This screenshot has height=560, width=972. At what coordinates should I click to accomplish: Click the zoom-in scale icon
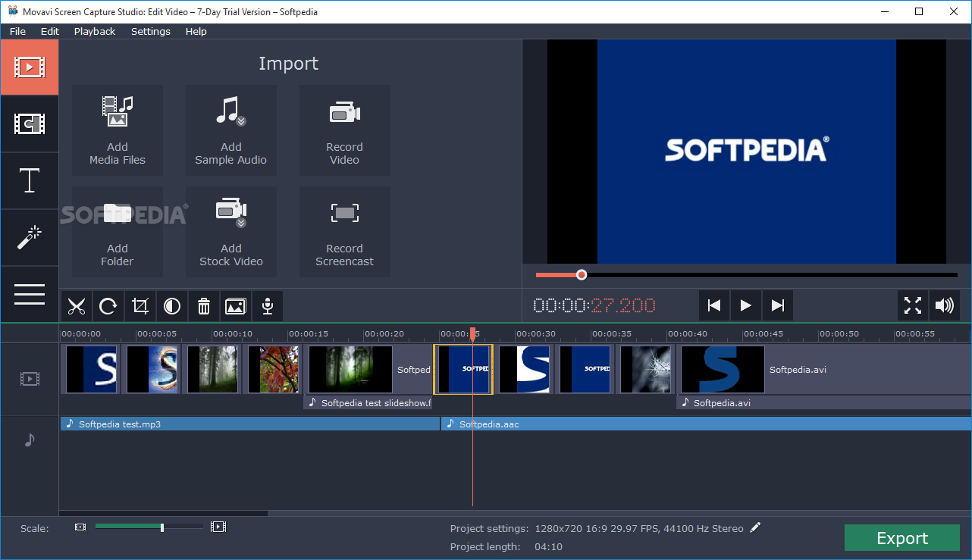[218, 527]
